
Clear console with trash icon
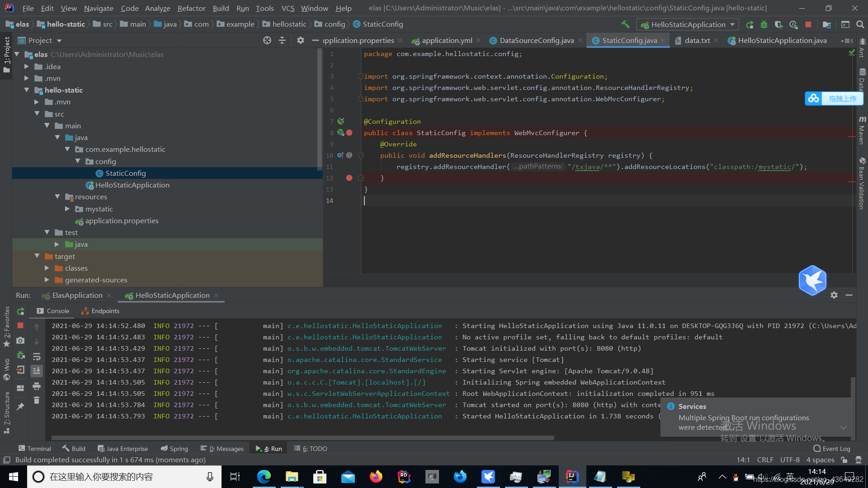pyautogui.click(x=37, y=400)
